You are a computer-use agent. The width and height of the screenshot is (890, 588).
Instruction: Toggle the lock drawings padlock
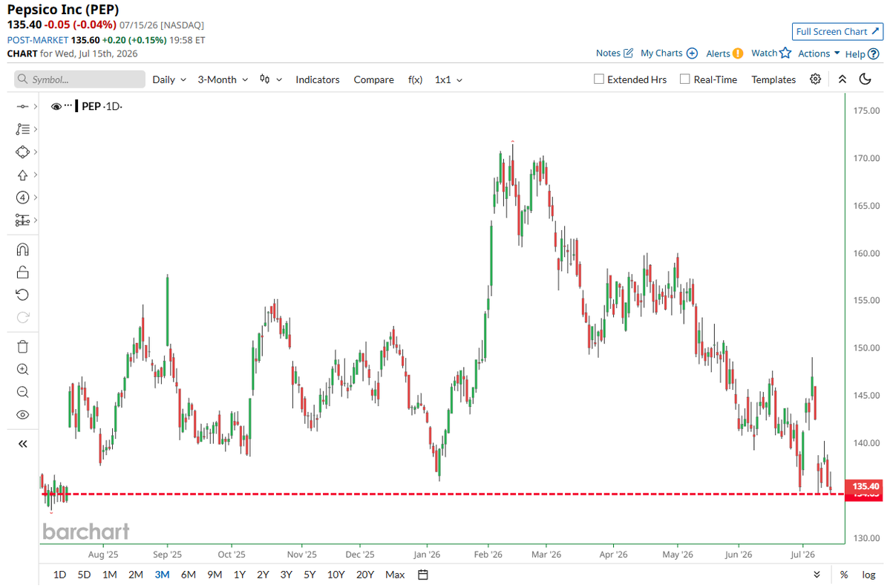tap(22, 272)
